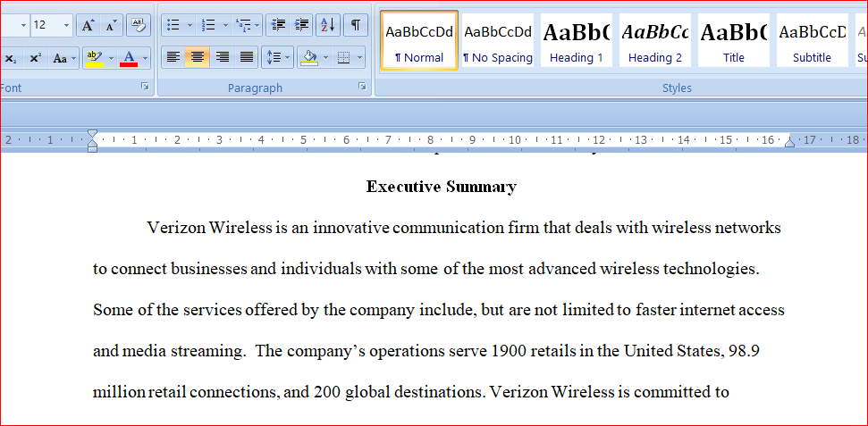Click the words "faster internet access"
The height and width of the screenshot is (426, 868).
(710, 310)
